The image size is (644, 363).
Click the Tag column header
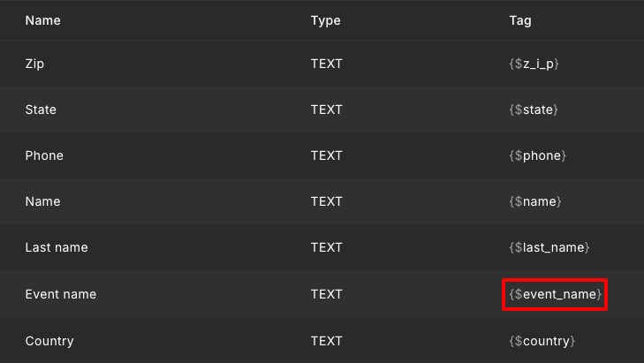(x=520, y=20)
